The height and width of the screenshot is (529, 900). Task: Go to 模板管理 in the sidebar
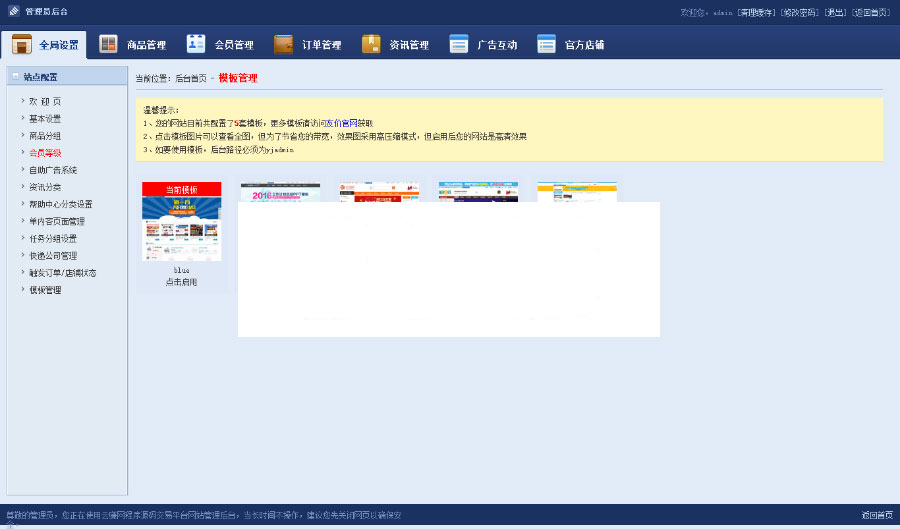click(x=45, y=290)
